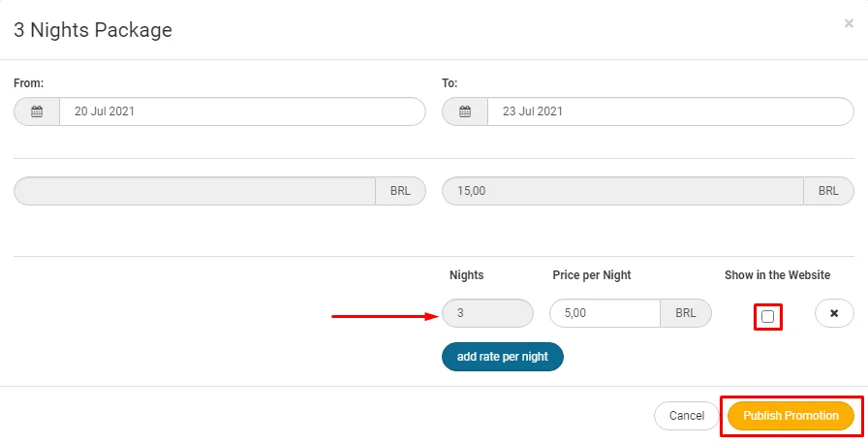
Task: Click the Price per Night column label
Action: point(591,275)
